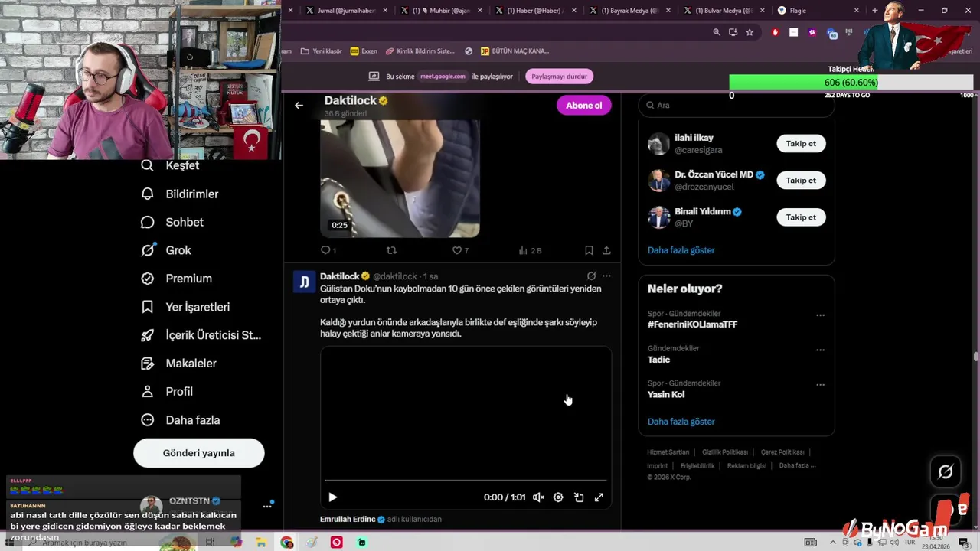Open Hizmet Şartları footer link
980x551 pixels.
[x=668, y=452]
